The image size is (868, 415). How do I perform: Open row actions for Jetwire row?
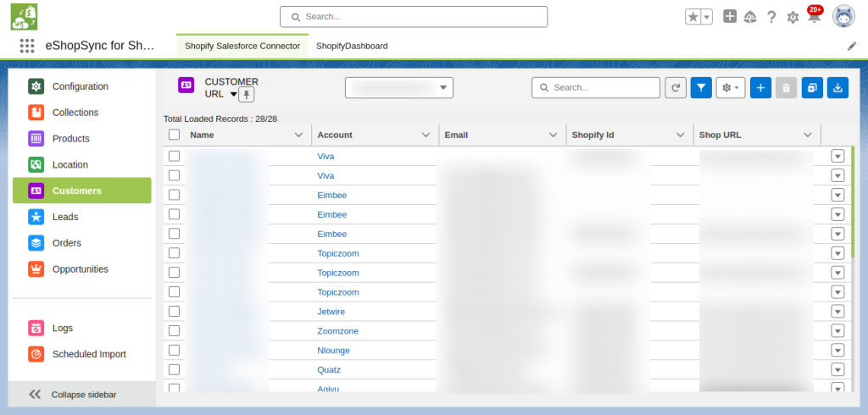pyautogui.click(x=837, y=312)
